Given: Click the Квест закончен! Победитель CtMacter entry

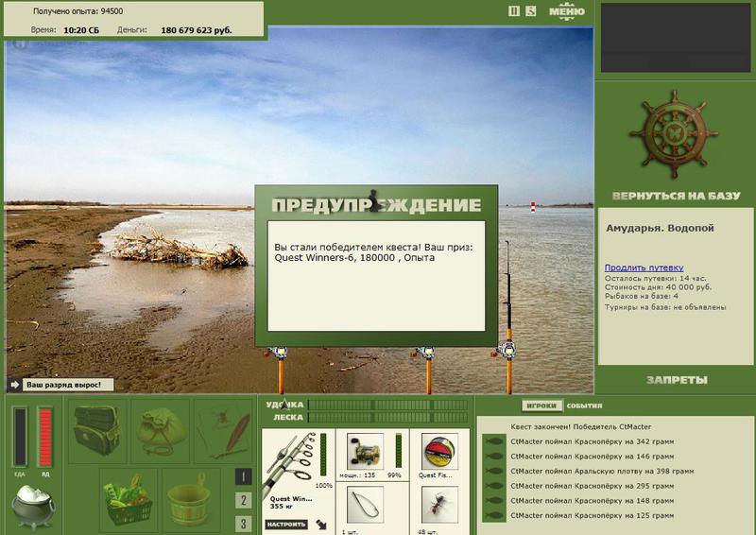Looking at the screenshot, I should tap(580, 427).
